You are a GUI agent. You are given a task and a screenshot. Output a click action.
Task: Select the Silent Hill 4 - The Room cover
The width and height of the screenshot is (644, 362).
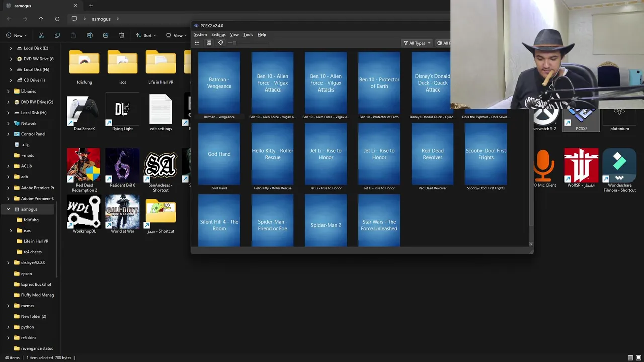219,221
